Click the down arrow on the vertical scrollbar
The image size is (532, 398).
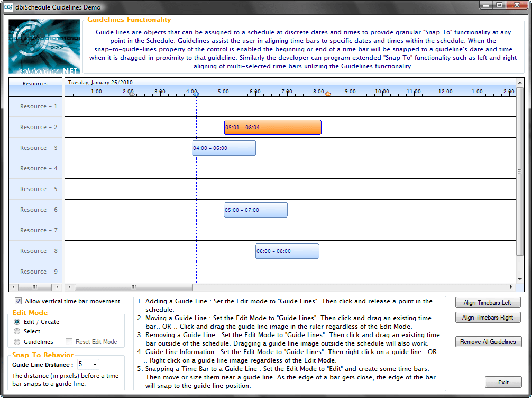point(521,278)
